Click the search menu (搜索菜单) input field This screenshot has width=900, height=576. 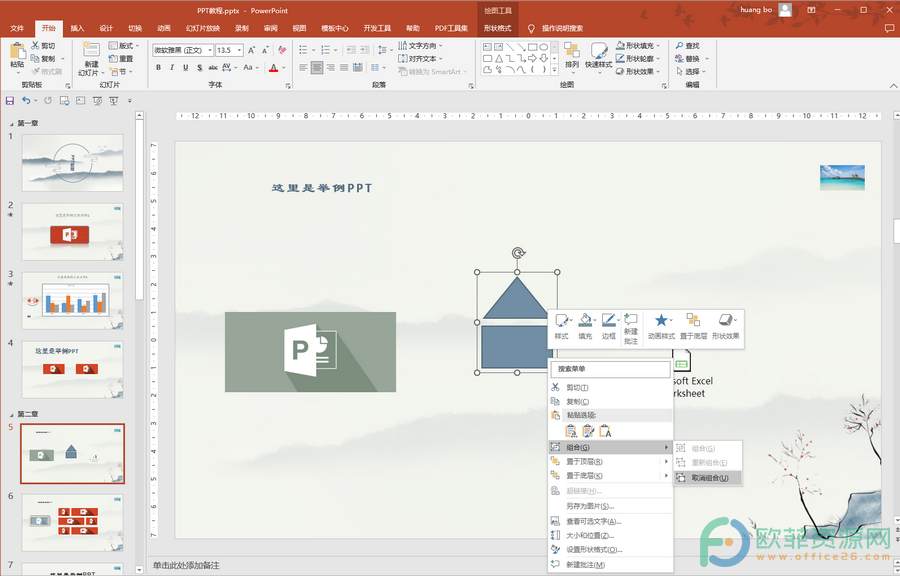(x=611, y=369)
